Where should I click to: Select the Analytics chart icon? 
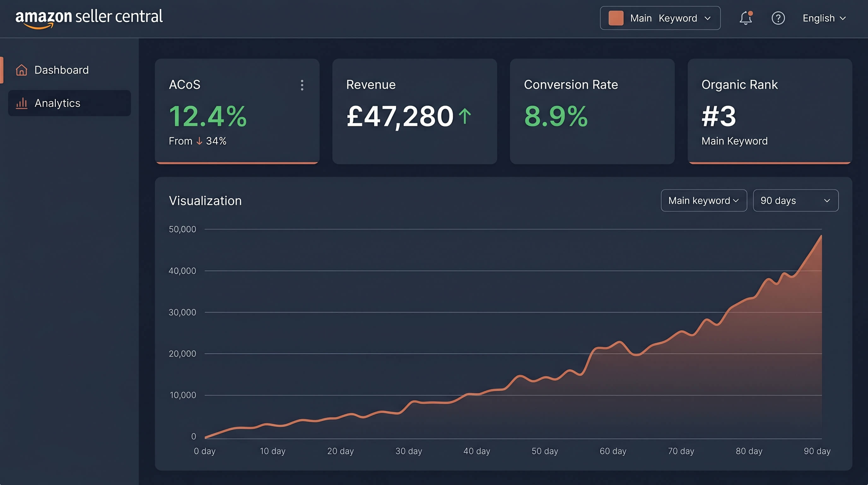(x=21, y=103)
